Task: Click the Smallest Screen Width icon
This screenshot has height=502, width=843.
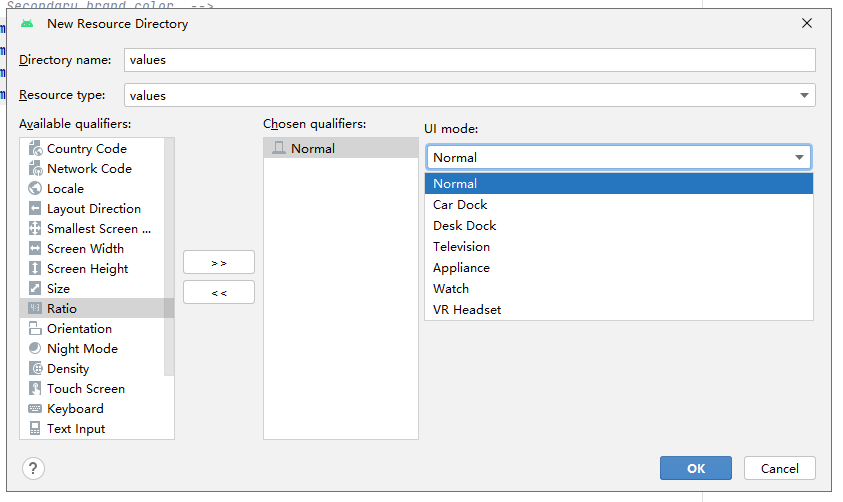Action: point(35,228)
